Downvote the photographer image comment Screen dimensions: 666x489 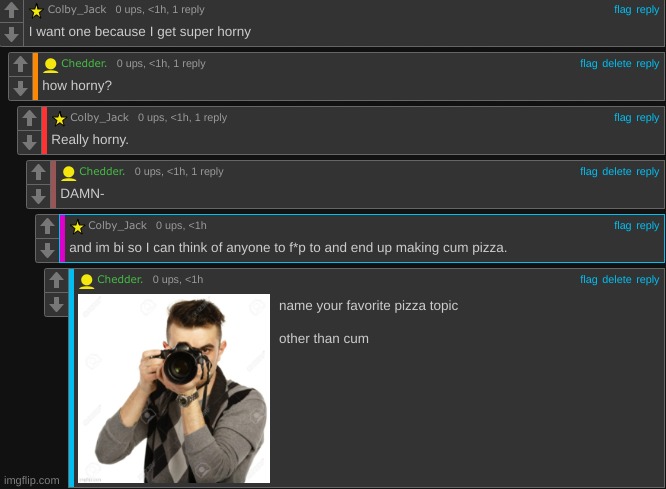(56, 305)
